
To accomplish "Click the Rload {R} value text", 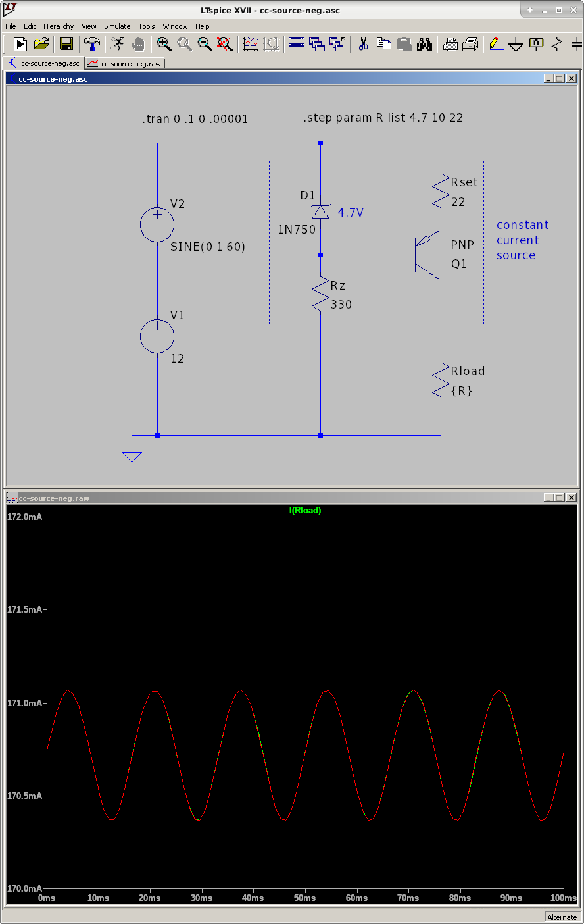I will pos(462,391).
